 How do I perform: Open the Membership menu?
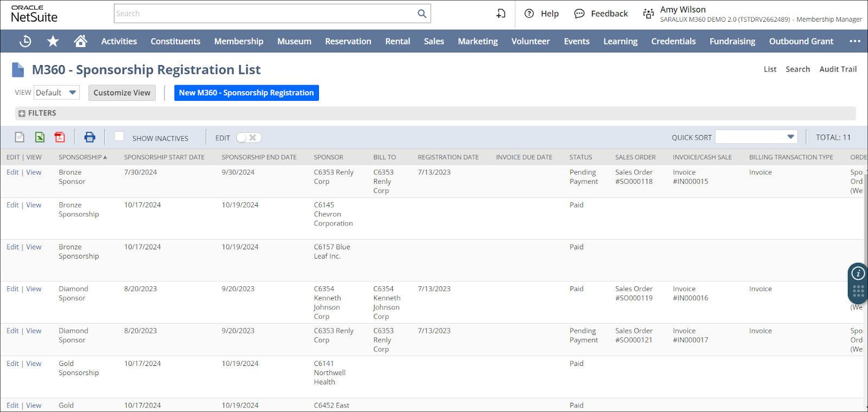(238, 41)
